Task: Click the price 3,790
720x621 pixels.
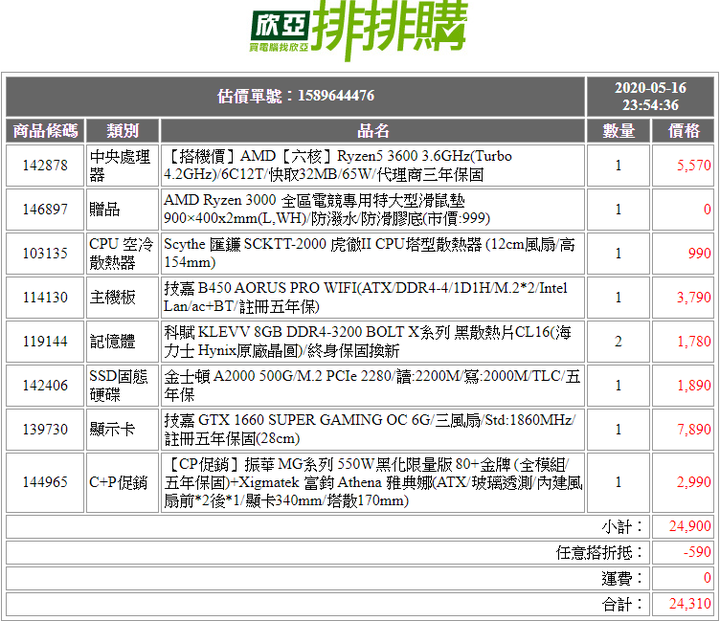Action: tap(694, 298)
